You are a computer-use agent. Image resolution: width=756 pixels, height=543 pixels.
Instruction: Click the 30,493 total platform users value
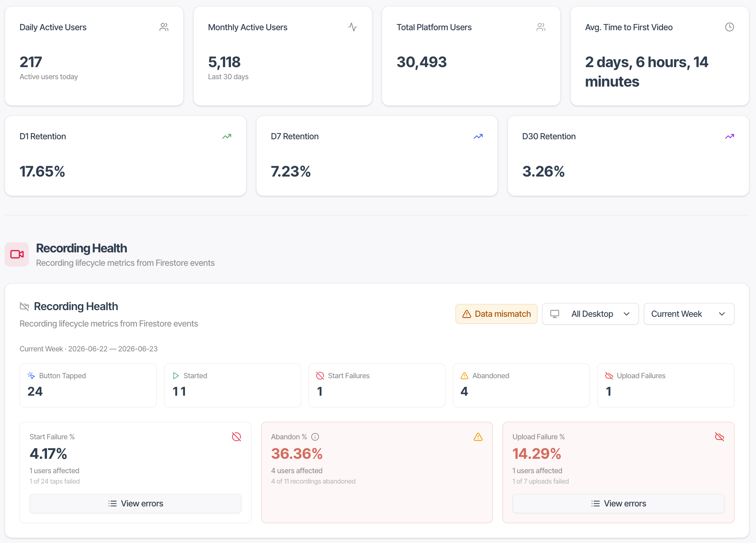422,62
